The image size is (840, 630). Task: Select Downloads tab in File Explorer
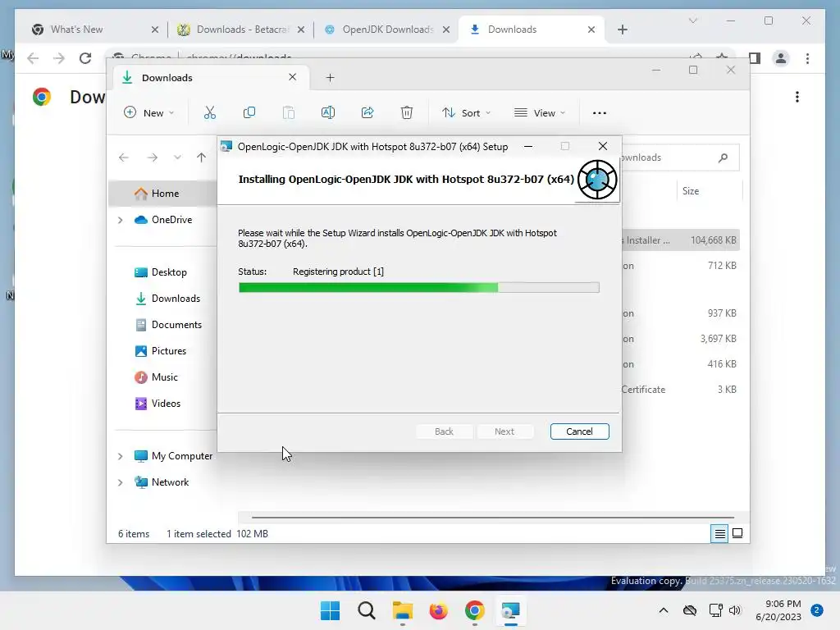(x=211, y=78)
